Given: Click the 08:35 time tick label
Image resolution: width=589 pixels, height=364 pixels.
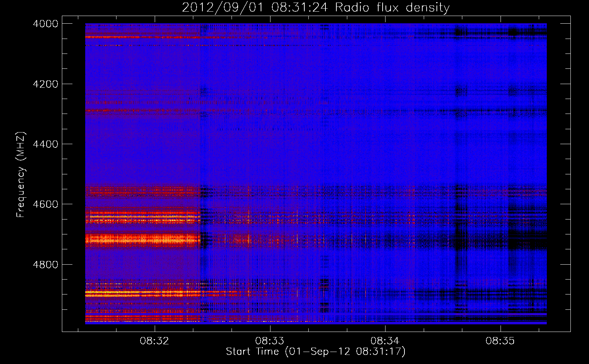Looking at the screenshot, I should coord(500,341).
